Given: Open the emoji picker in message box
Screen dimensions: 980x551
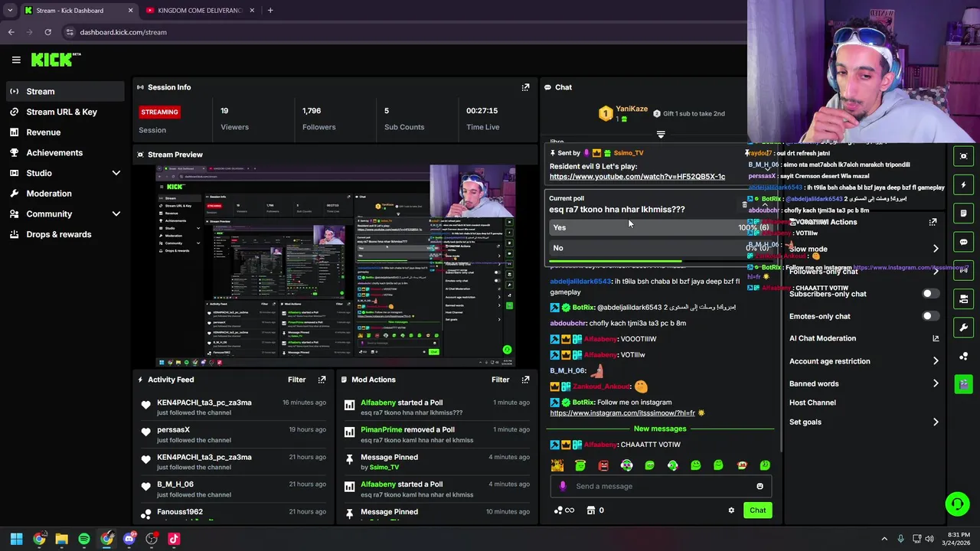Looking at the screenshot, I should click(759, 486).
